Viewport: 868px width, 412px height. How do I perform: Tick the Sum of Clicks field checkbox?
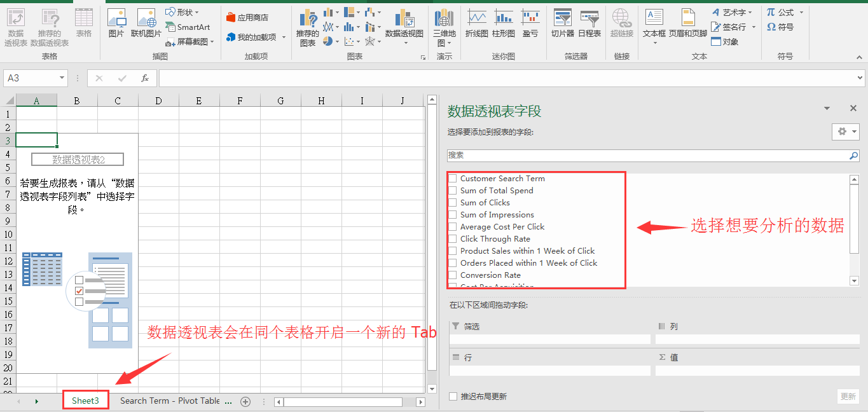tap(453, 203)
